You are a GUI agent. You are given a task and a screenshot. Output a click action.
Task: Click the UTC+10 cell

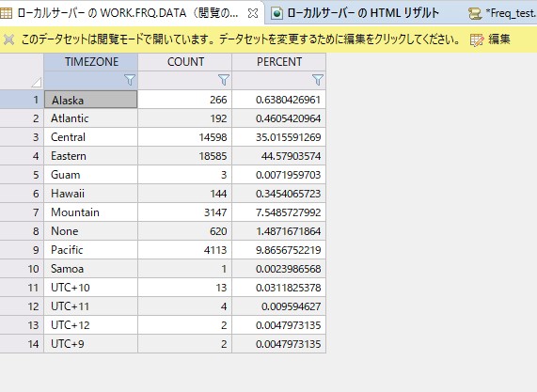click(91, 288)
